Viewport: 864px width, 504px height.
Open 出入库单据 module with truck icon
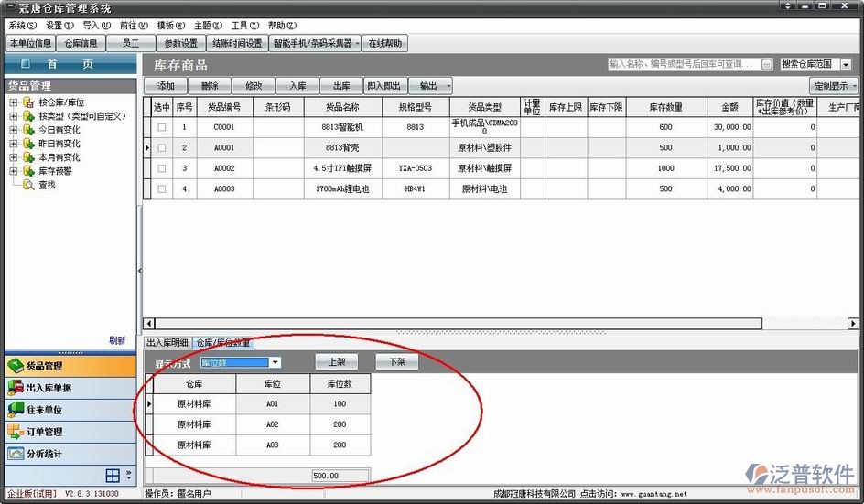[48, 388]
